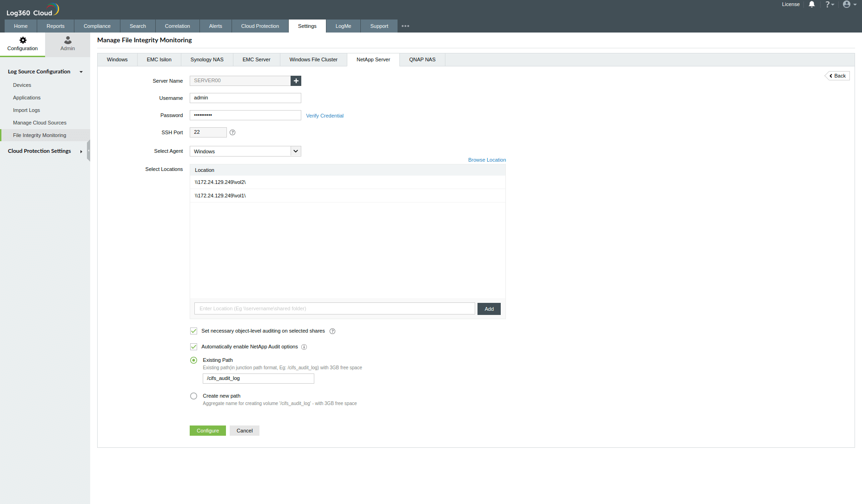Open the help "?" icon in the top bar
Image resolution: width=862 pixels, height=504 pixels.
[x=829, y=4]
